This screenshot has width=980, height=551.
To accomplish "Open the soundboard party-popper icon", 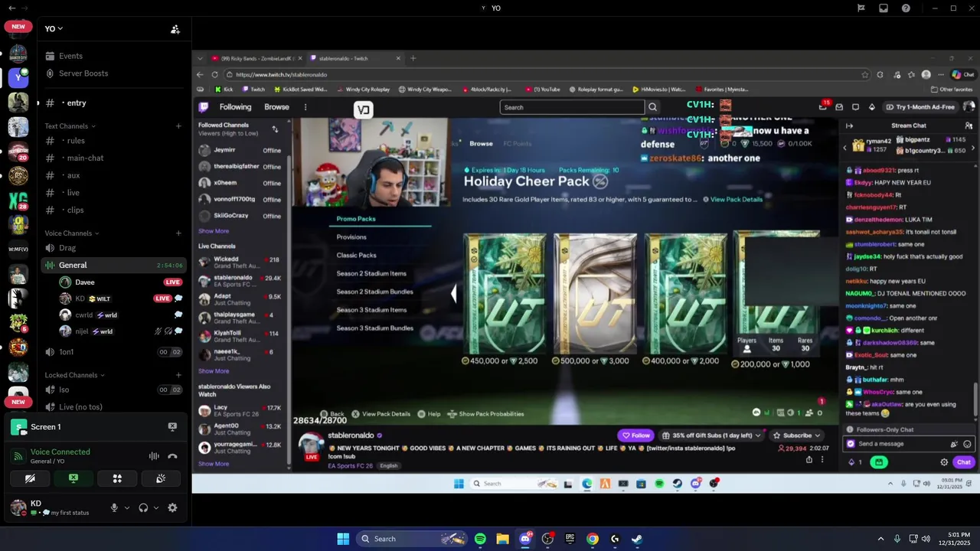I will tap(161, 479).
